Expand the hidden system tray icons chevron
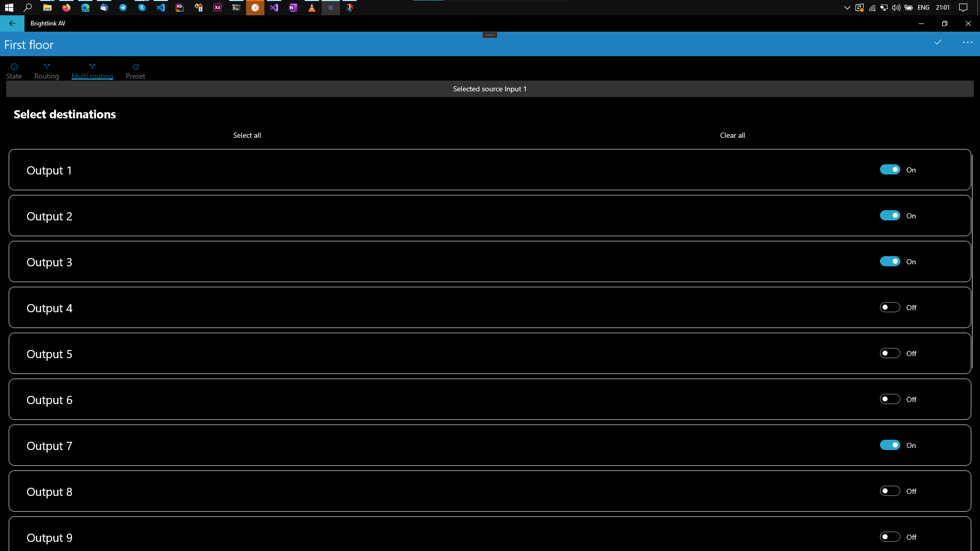The width and height of the screenshot is (980, 551). pyautogui.click(x=847, y=8)
